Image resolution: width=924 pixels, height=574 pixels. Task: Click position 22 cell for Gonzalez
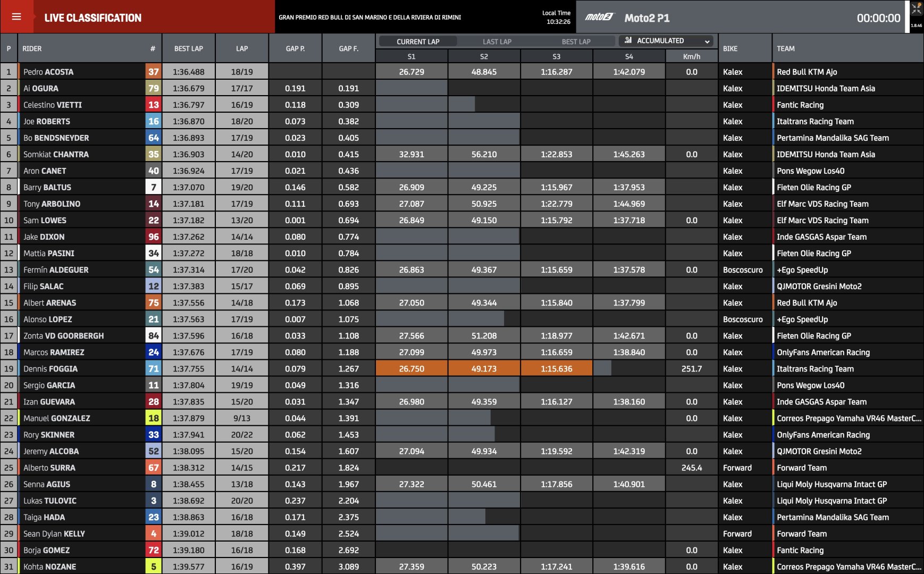tap(9, 418)
